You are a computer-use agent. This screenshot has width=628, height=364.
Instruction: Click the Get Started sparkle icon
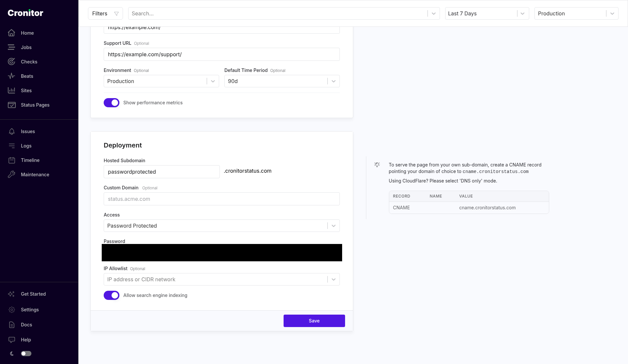click(11, 294)
